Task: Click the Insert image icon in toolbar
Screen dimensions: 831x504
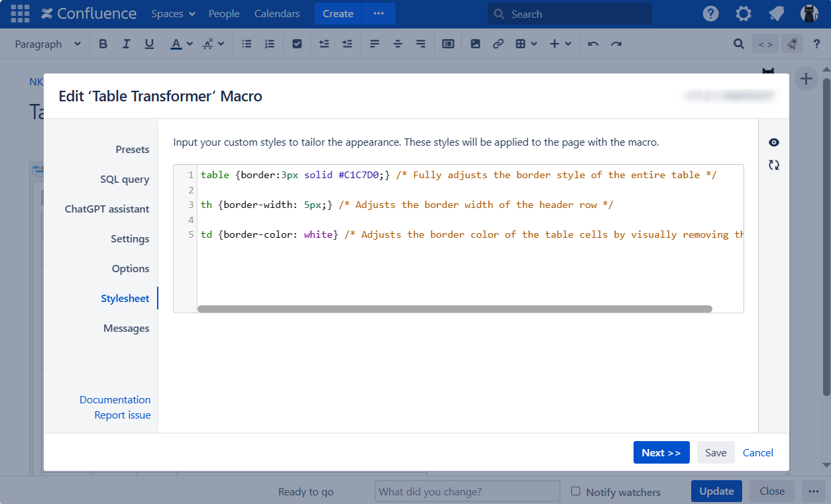Action: [x=475, y=44]
